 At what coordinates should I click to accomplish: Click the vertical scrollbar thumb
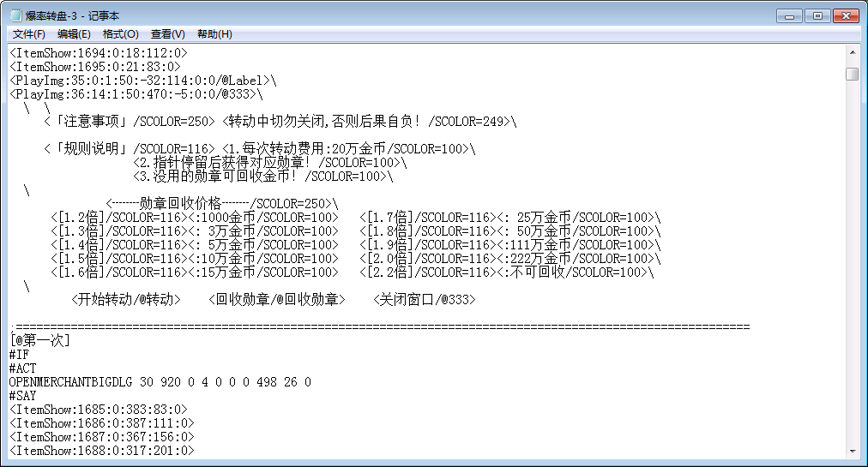pos(852,74)
